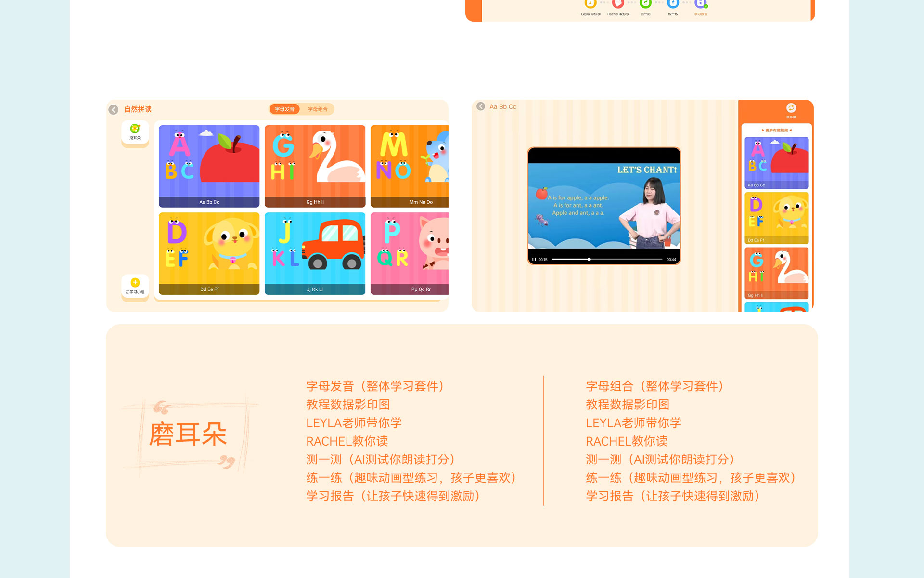924x578 pixels.
Task: Open the Pp Qq Rr pig card
Action: point(409,253)
